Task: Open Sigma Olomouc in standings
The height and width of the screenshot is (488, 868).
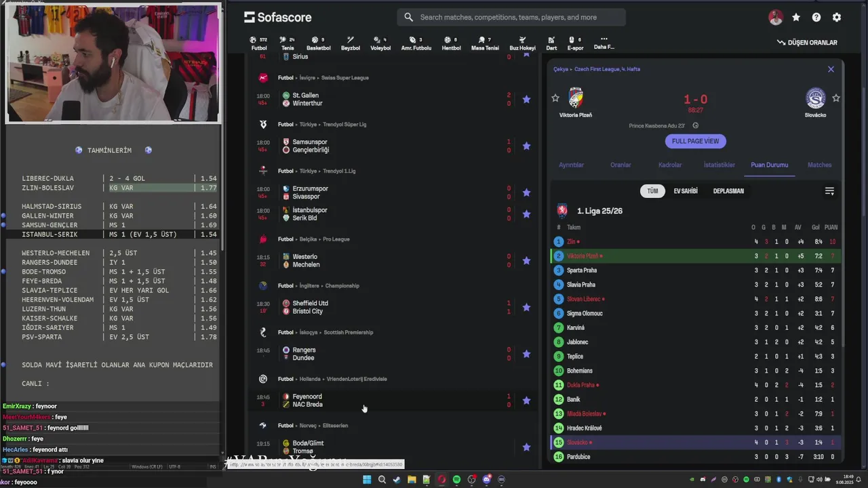Action: pyautogui.click(x=585, y=313)
